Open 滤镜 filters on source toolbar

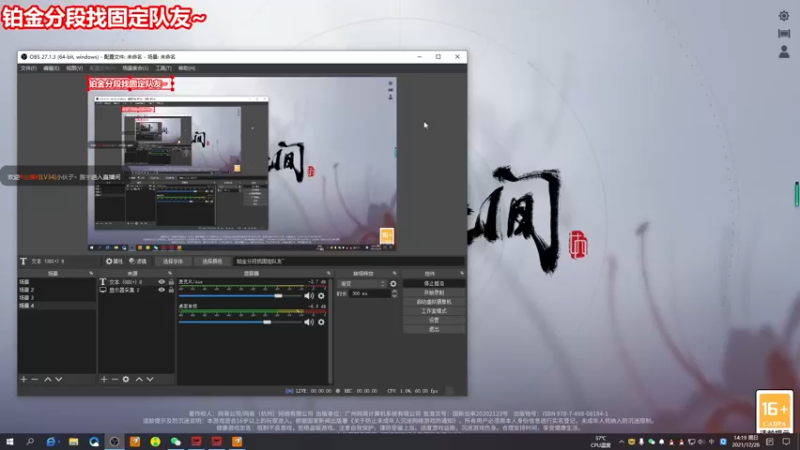(x=138, y=261)
